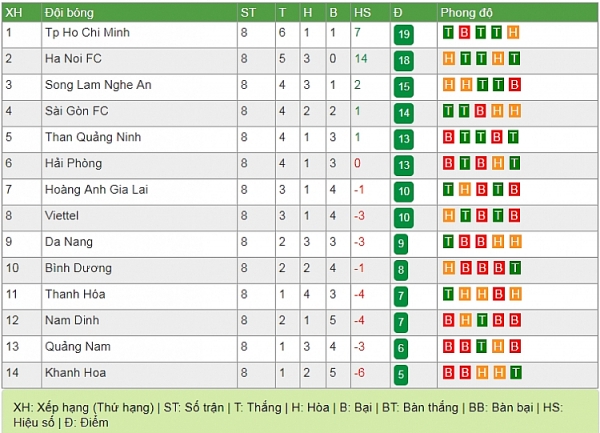
Task: Click the red B form badge for Song Lam Nghe An
Action: point(514,84)
